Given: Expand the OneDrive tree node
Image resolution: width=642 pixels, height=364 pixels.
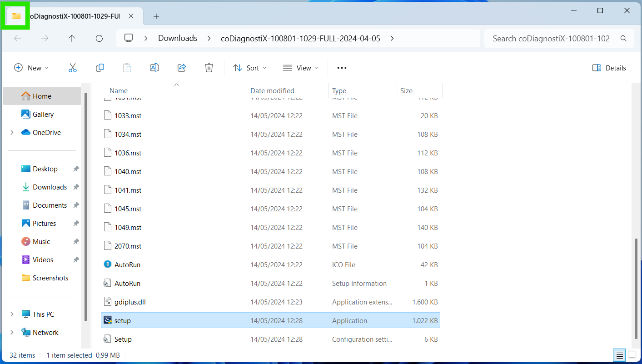Looking at the screenshot, I should coord(12,133).
